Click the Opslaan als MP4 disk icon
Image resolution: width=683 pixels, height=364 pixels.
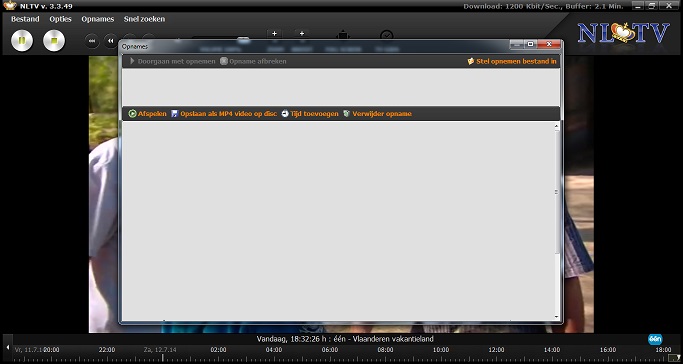click(x=175, y=114)
